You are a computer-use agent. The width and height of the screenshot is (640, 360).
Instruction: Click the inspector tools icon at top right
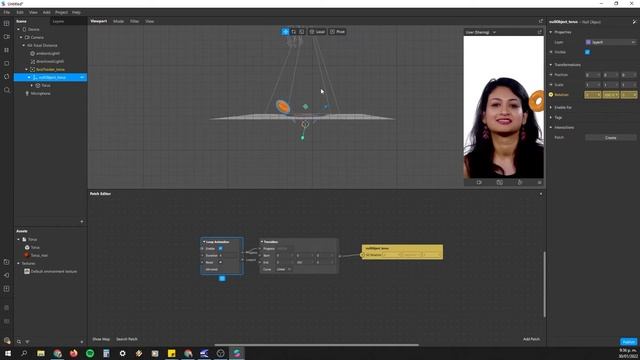point(634,22)
